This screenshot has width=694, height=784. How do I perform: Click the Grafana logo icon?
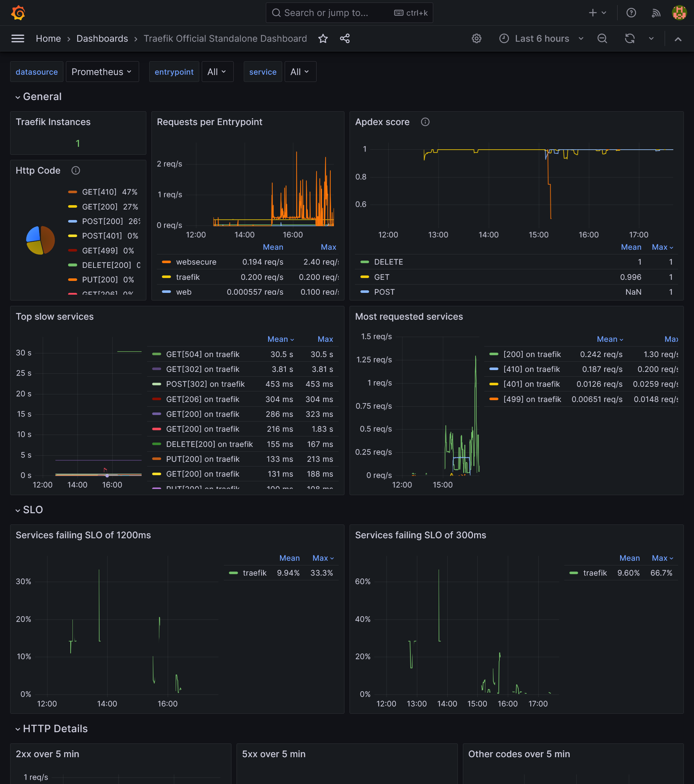coord(18,13)
